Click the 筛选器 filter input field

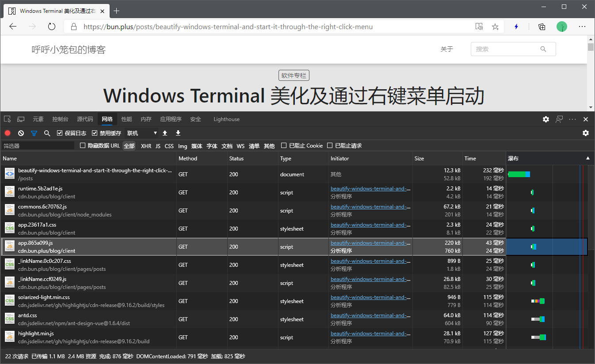[38, 146]
